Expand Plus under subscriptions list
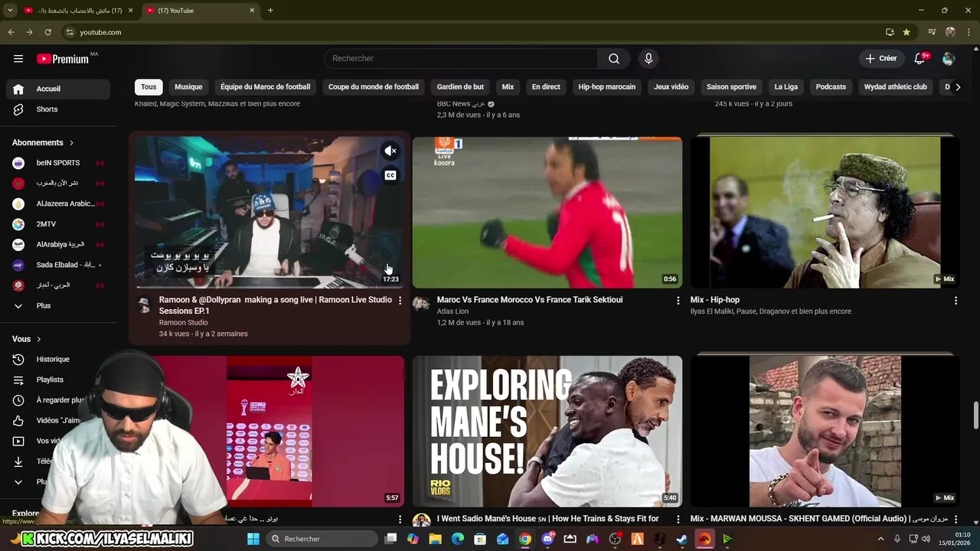The width and height of the screenshot is (980, 551). coord(58,305)
